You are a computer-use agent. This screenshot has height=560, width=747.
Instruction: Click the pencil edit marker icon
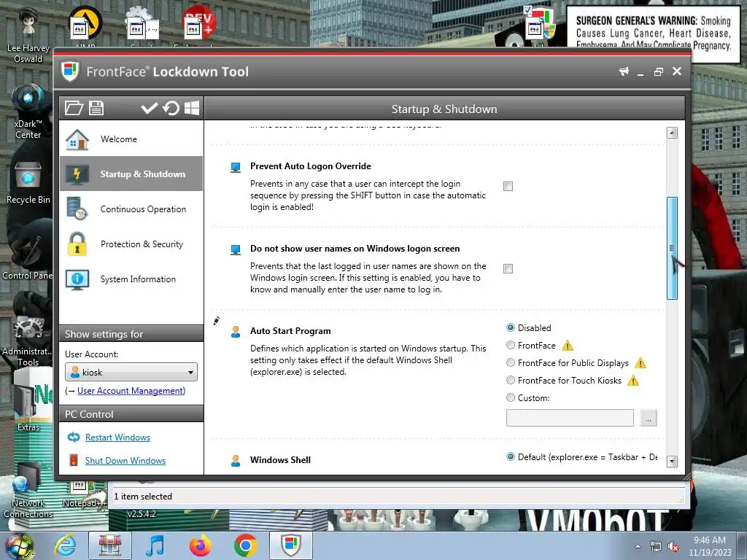point(216,321)
